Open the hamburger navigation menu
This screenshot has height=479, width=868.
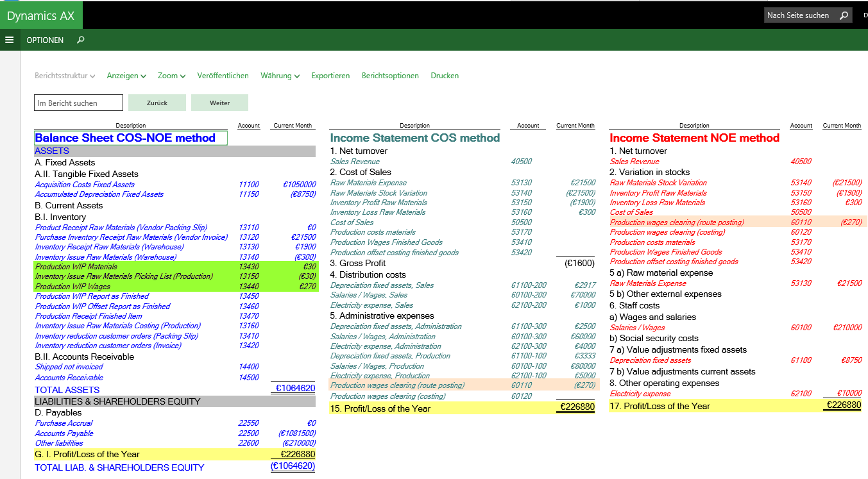(9, 40)
